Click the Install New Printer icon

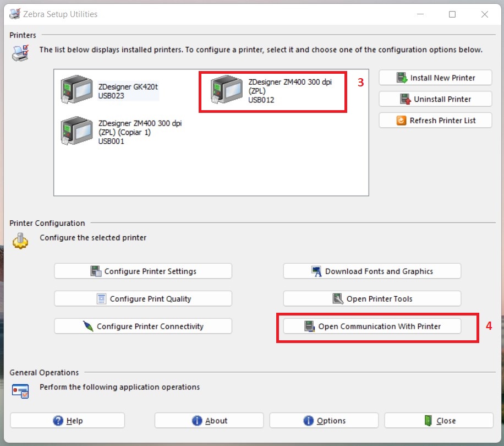pos(402,78)
